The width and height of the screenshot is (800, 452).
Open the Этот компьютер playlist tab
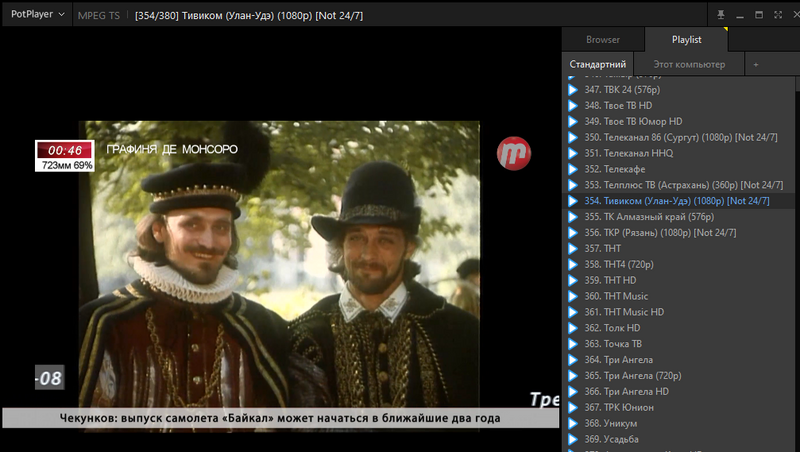pyautogui.click(x=689, y=64)
